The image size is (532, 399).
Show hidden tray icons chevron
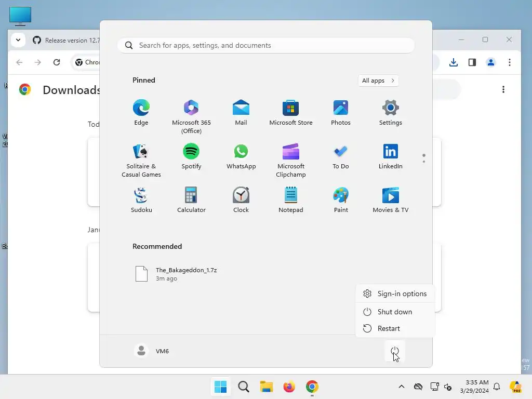[x=402, y=387]
